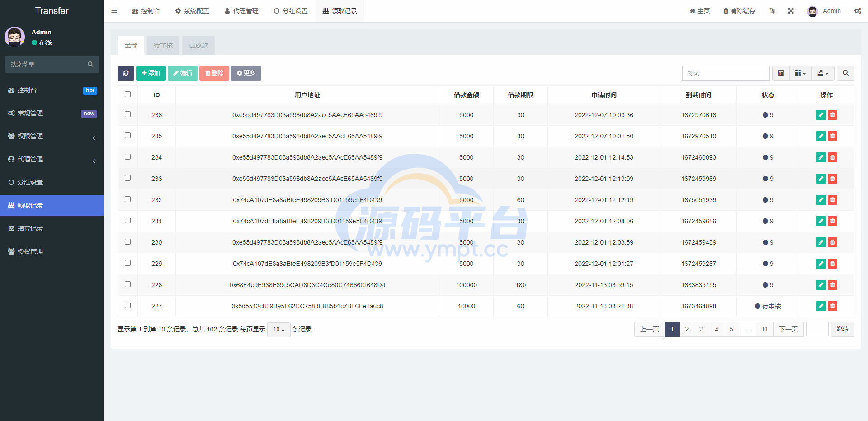The image size is (868, 421).
Task: Click the sidebar menu search icon
Action: click(90, 64)
